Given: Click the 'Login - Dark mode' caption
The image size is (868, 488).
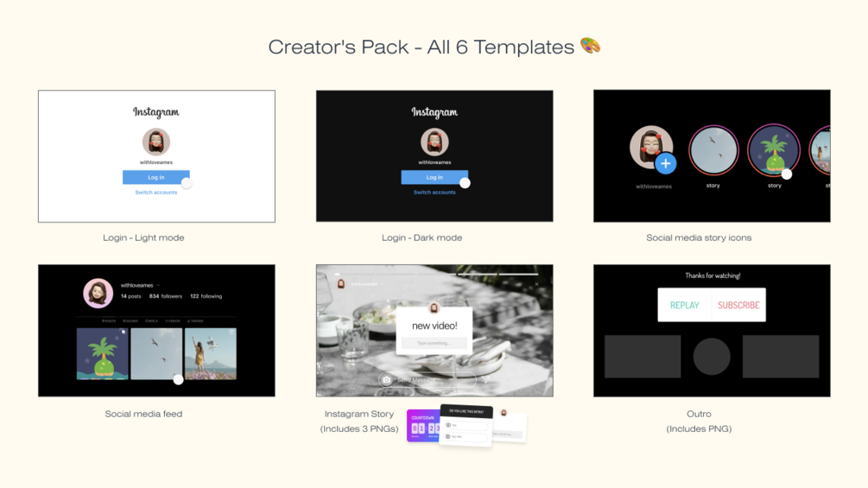Looking at the screenshot, I should (421, 238).
